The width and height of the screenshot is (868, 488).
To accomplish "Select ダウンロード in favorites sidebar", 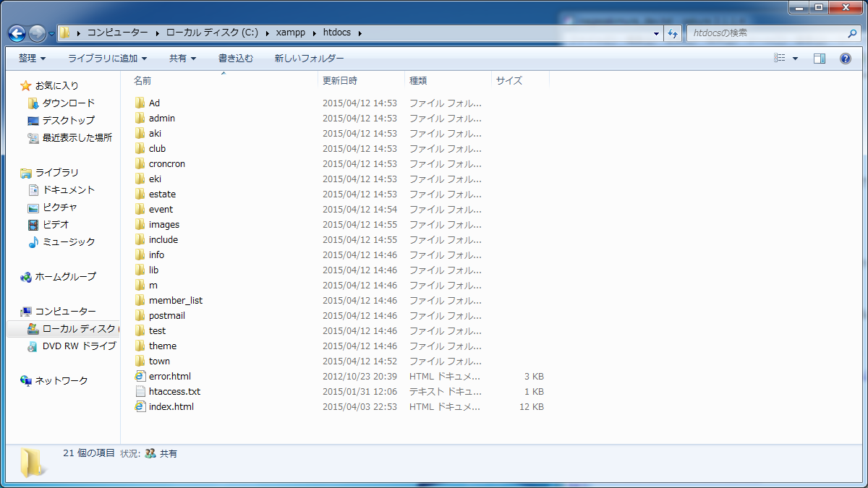I will [x=68, y=103].
